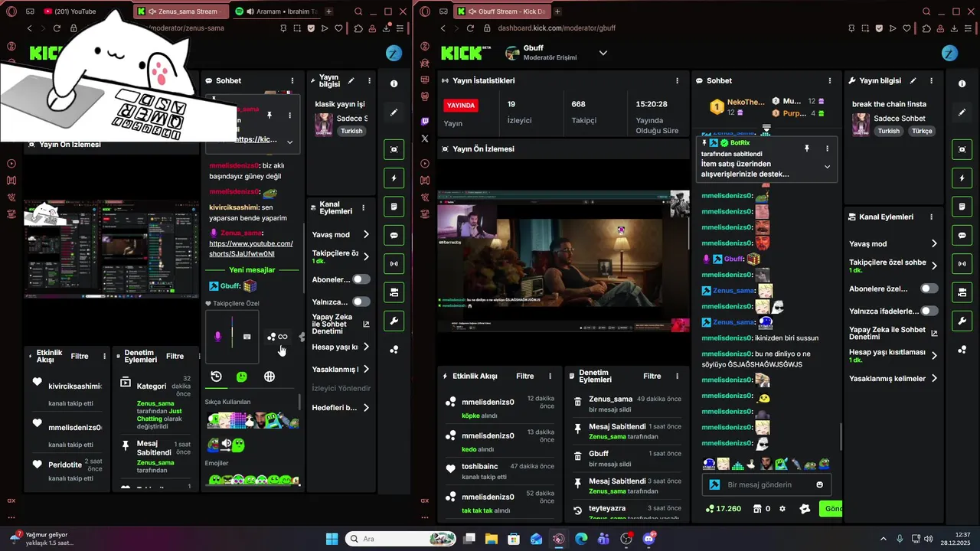Open Yayın İstatistikleri options menu
Image resolution: width=980 pixels, height=551 pixels.
(x=677, y=80)
